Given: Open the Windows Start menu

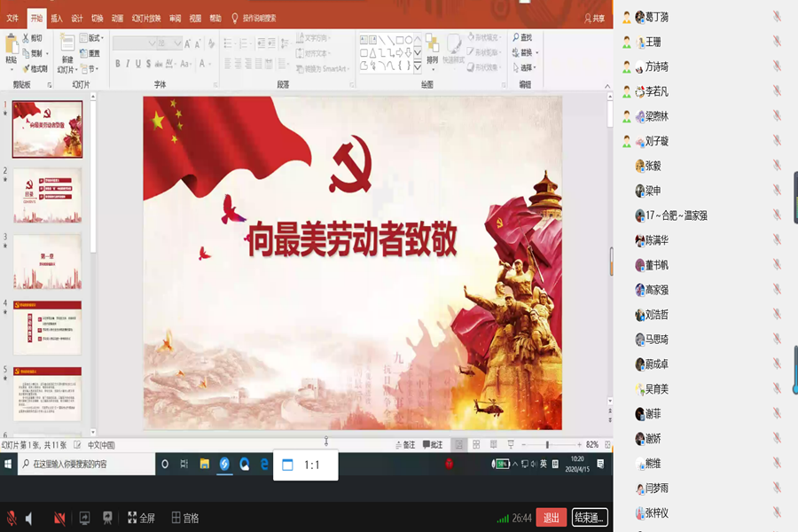Looking at the screenshot, I should click(8, 465).
